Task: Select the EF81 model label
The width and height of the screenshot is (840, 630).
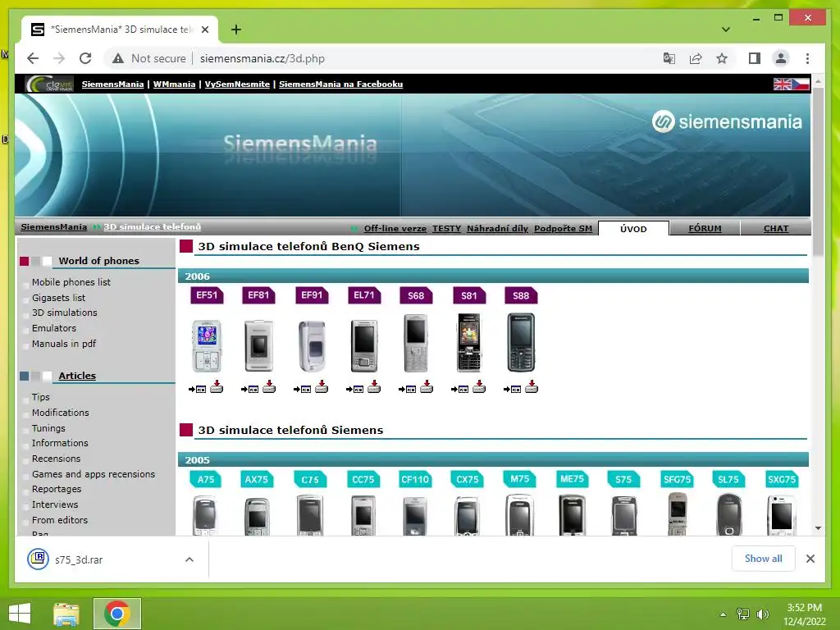Action: pyautogui.click(x=258, y=295)
